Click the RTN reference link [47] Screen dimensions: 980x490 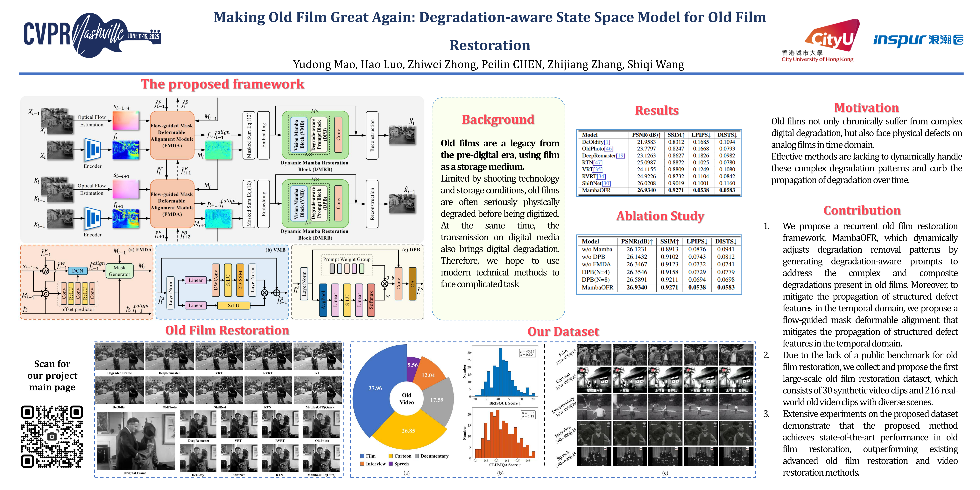598,162
